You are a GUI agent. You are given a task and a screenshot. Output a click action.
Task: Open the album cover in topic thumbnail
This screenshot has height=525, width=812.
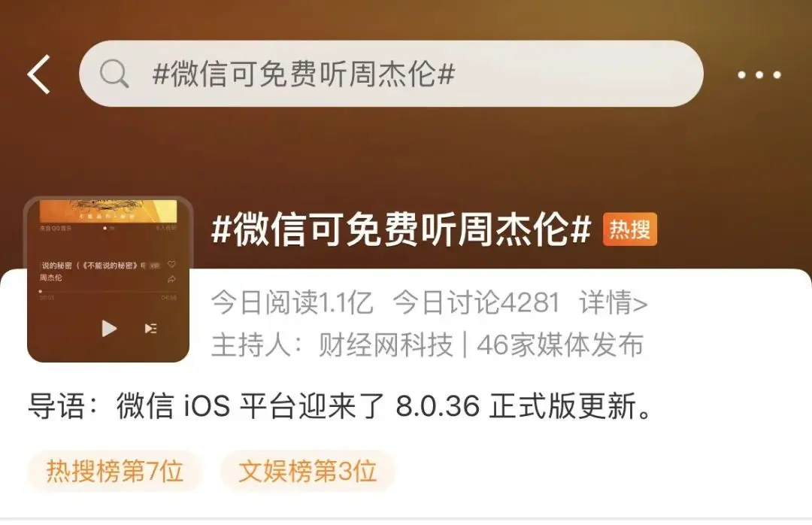108,211
